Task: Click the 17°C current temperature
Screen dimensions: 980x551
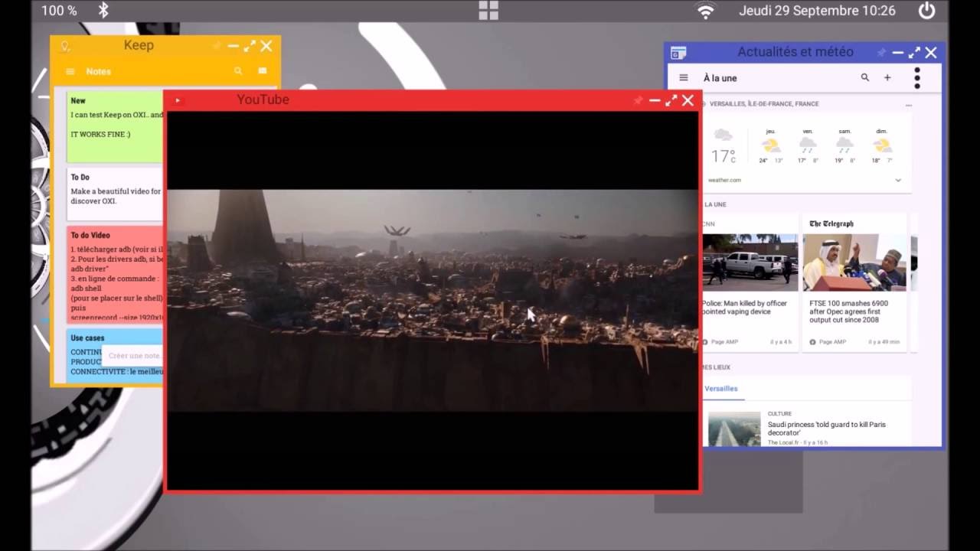Action: point(724,156)
